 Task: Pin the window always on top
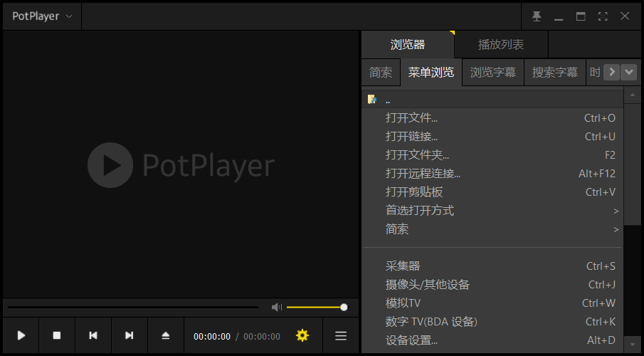[537, 16]
